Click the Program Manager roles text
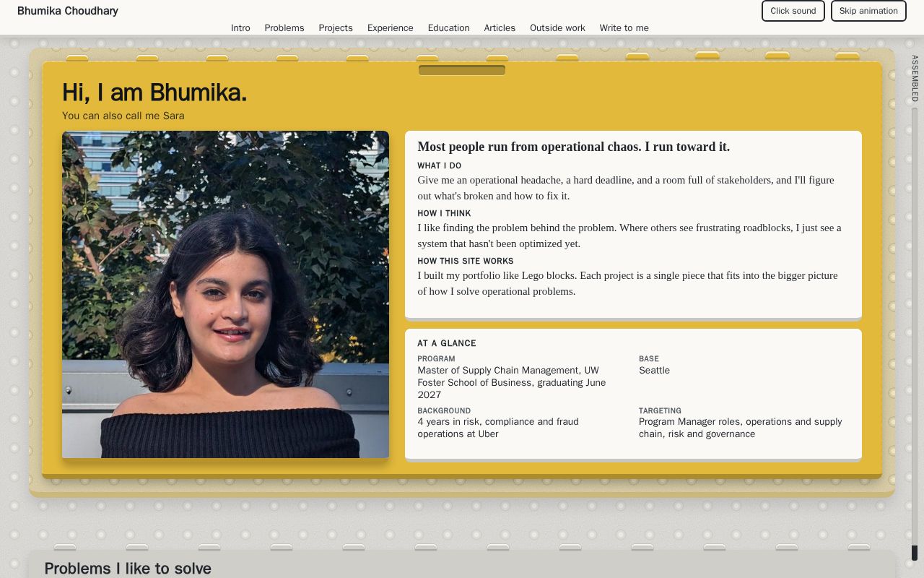Screen dimensions: 924x578 pos(741,428)
